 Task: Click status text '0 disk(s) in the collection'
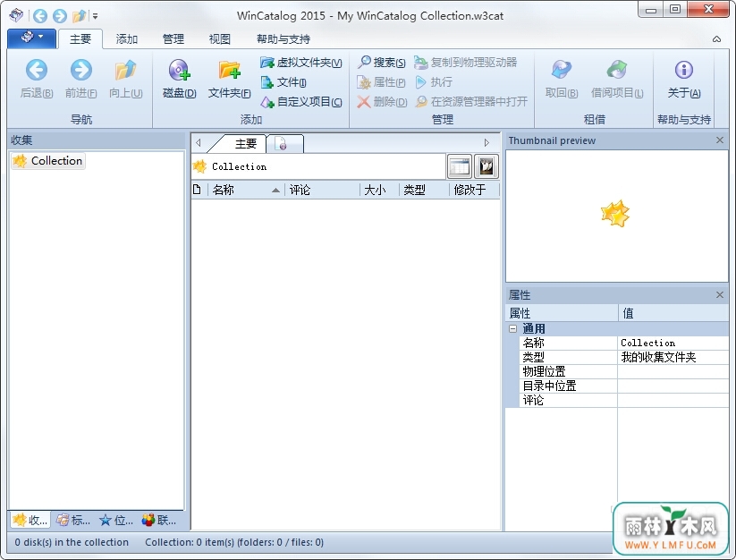(72, 542)
